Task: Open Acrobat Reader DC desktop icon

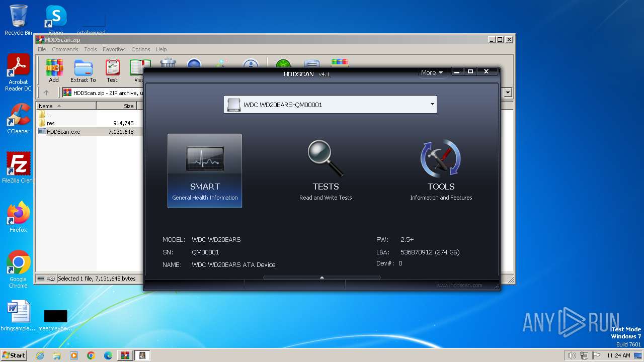Action: [x=18, y=73]
